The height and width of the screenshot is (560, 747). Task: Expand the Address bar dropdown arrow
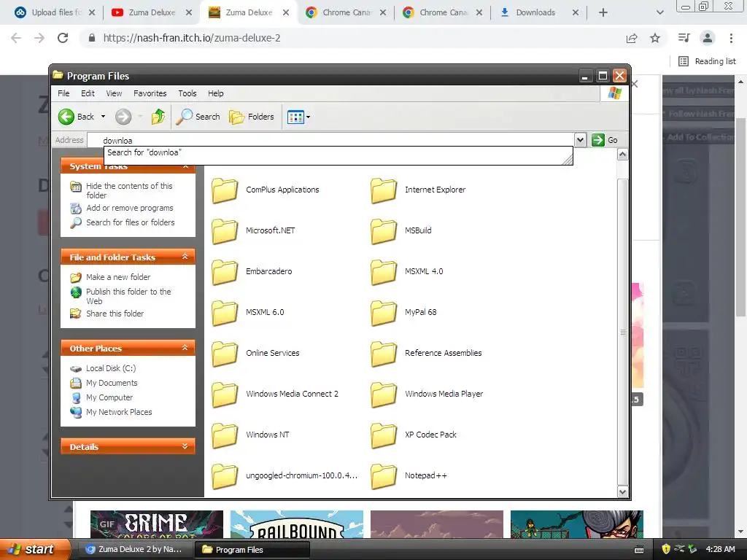580,140
